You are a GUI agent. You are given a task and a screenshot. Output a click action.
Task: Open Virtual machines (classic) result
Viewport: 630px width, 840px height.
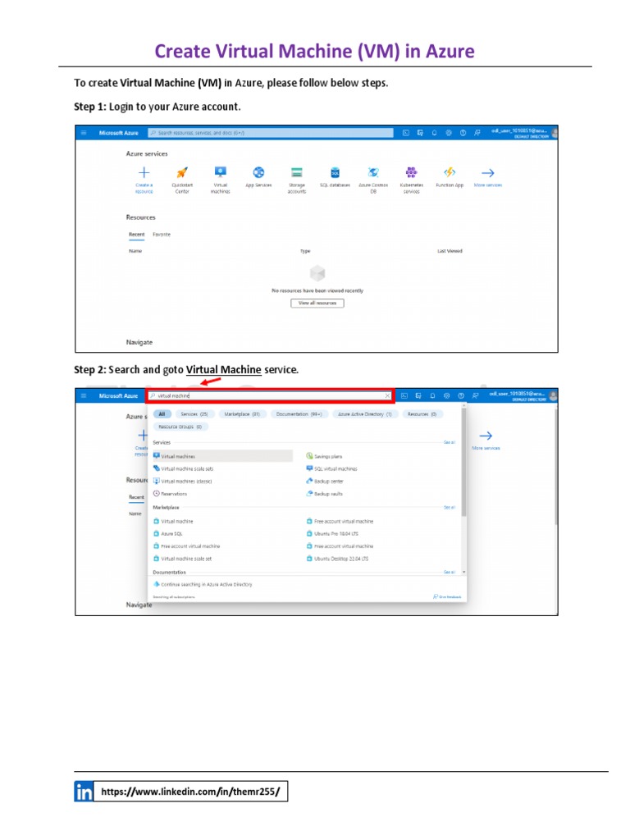tap(183, 482)
